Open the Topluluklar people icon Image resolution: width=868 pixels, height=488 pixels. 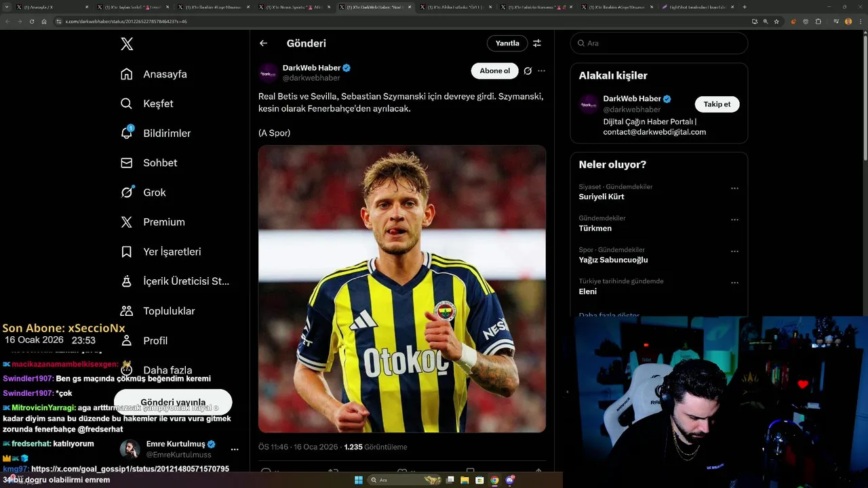point(127,311)
